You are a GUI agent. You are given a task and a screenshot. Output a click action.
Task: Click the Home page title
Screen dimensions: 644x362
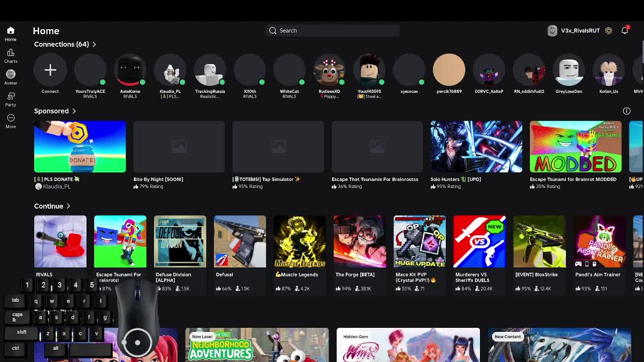[46, 31]
